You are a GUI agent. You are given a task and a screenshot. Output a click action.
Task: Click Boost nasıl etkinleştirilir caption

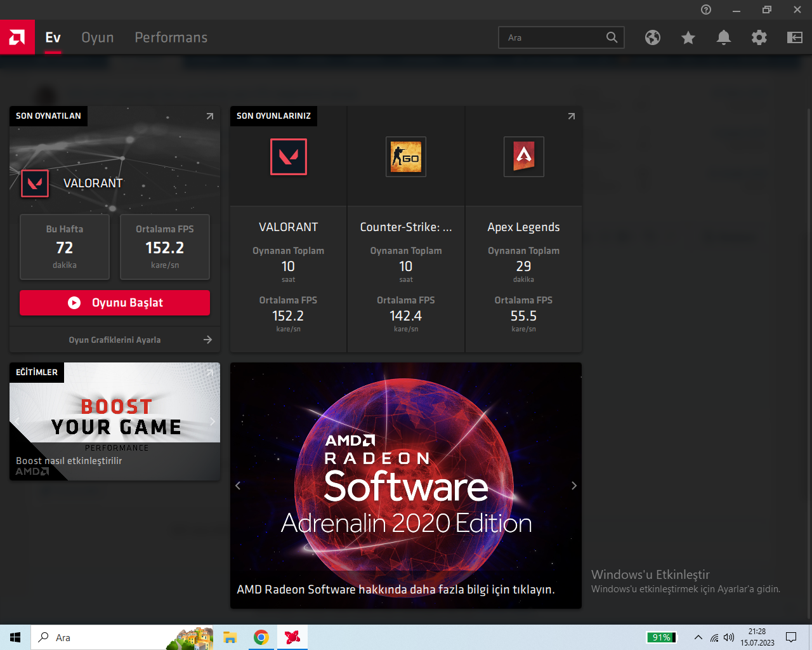(69, 461)
